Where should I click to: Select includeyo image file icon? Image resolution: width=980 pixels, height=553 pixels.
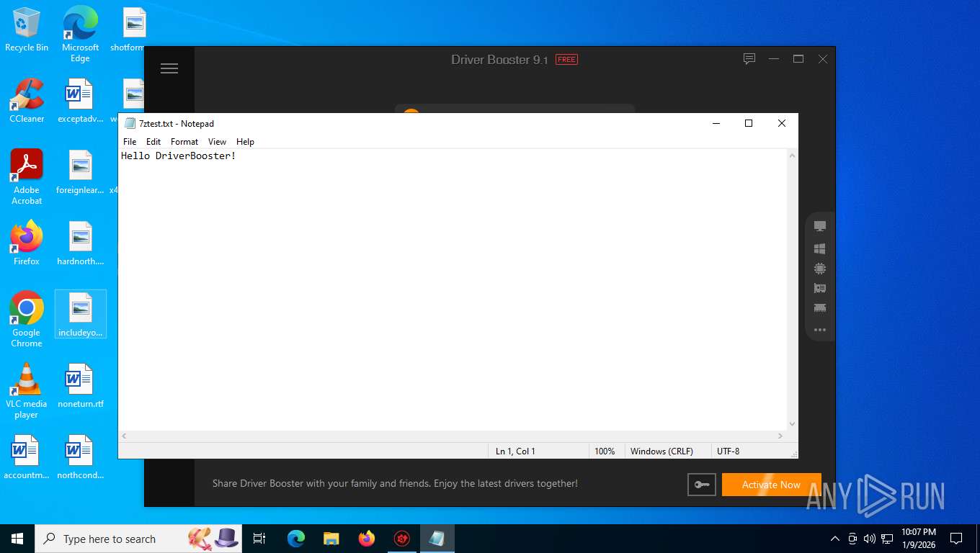(x=80, y=315)
